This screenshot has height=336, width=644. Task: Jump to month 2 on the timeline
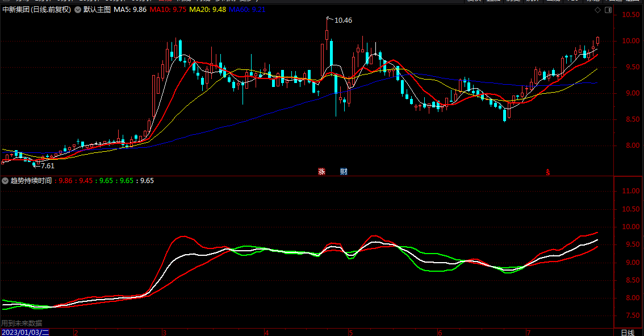pos(76,332)
